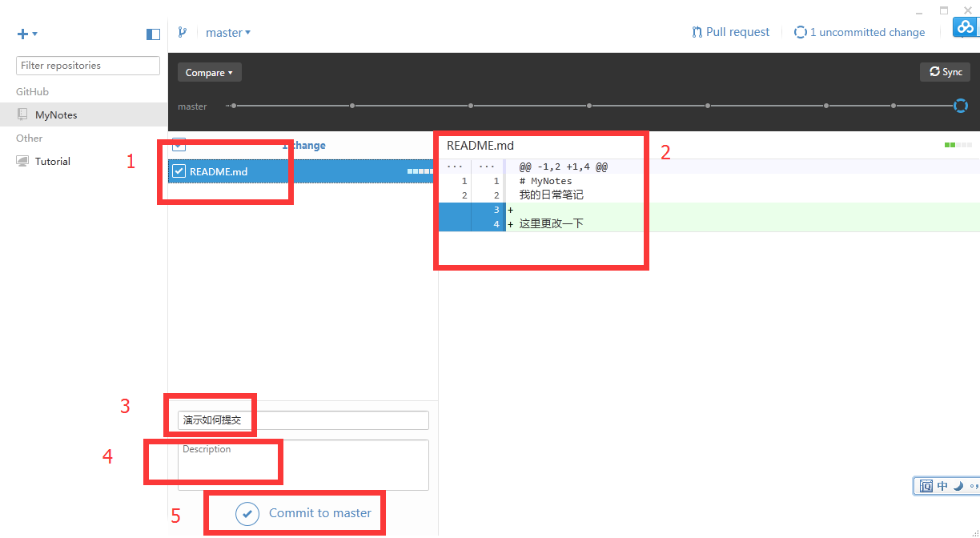
Task: Open the add repository plus menu
Action: click(27, 34)
